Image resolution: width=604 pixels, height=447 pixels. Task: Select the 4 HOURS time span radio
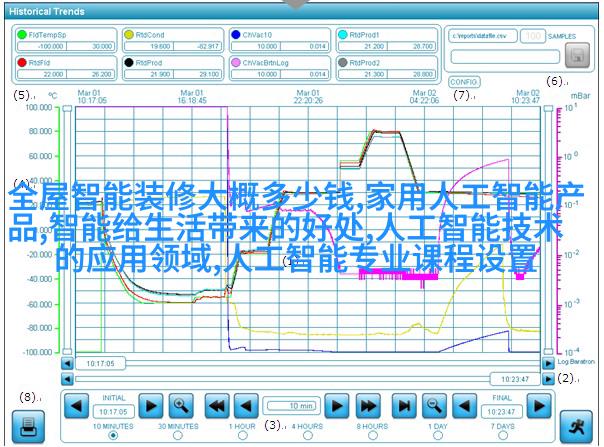point(307,435)
